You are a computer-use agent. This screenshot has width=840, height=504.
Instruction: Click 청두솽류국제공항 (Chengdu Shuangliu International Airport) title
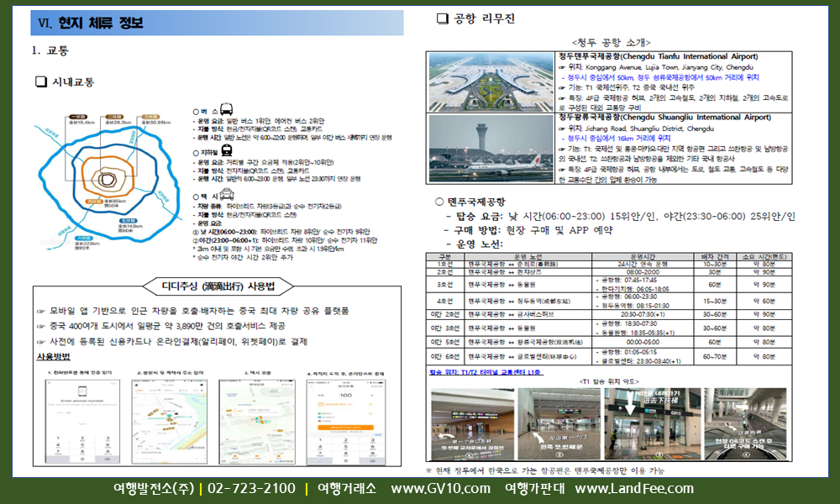[x=664, y=118]
